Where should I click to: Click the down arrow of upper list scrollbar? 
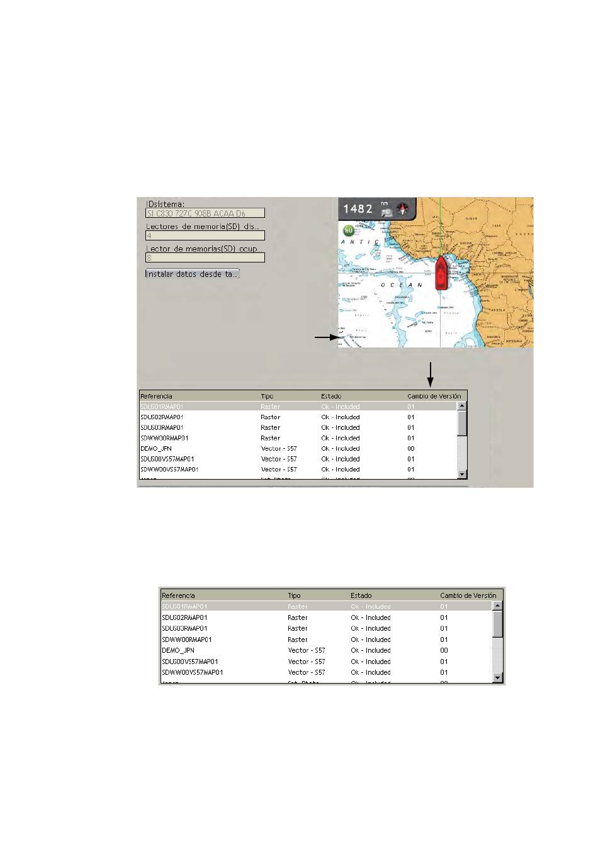(462, 474)
